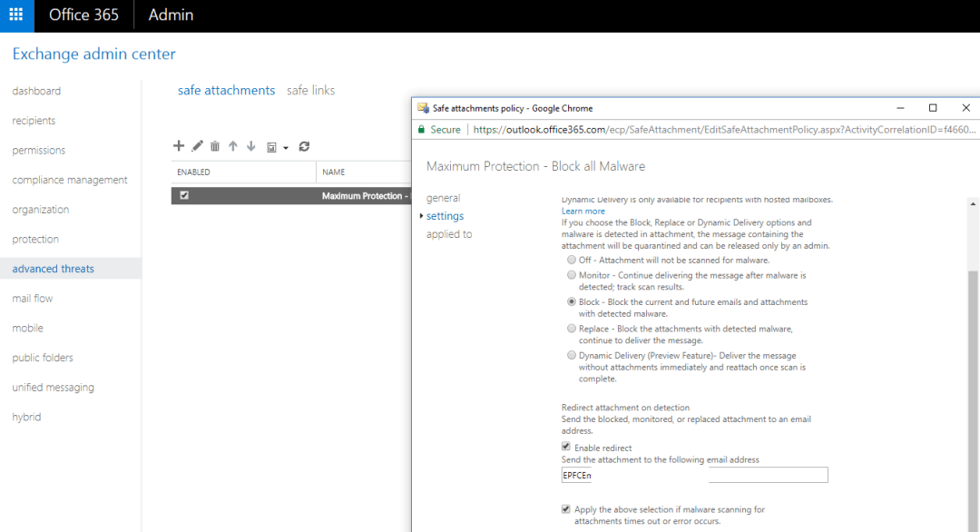Select the Maximum Protection policy row

point(291,196)
